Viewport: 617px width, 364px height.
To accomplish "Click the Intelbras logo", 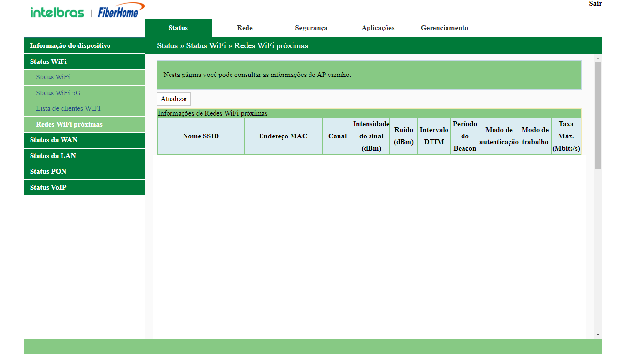I will tap(57, 13).
